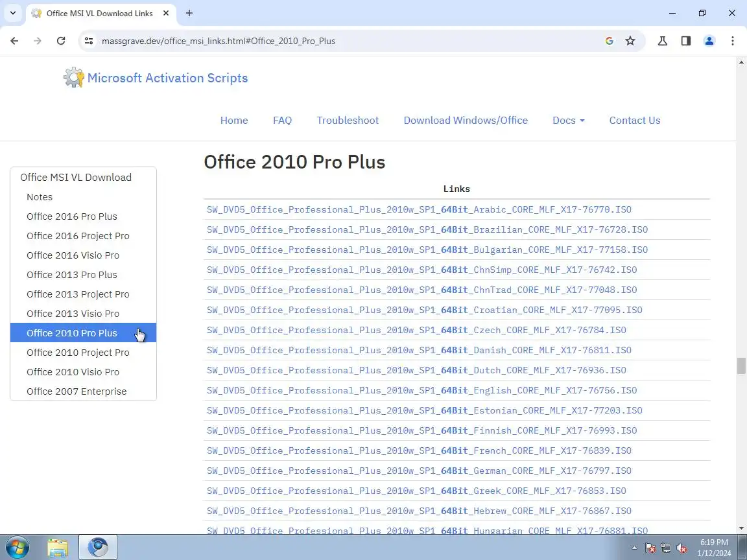Open site information icon in address bar
This screenshot has width=747, height=560.
coord(89,41)
